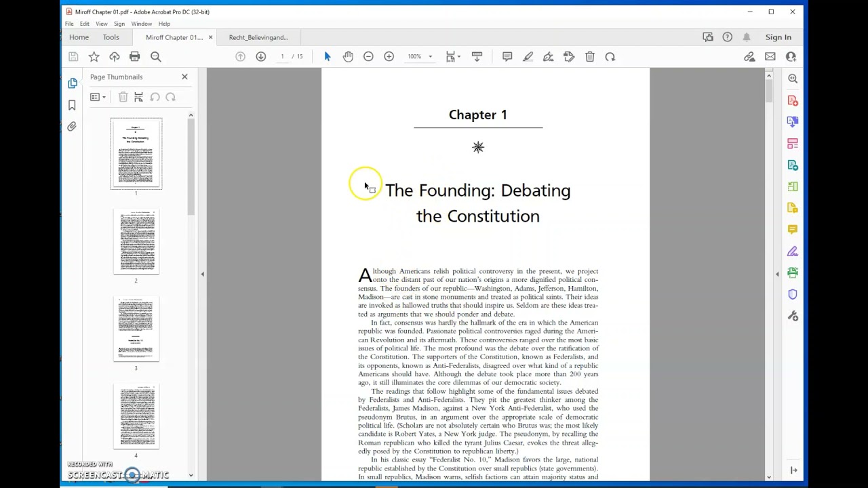Viewport: 868px width, 488px height.
Task: Delete page using toolbar trash icon
Action: click(590, 57)
